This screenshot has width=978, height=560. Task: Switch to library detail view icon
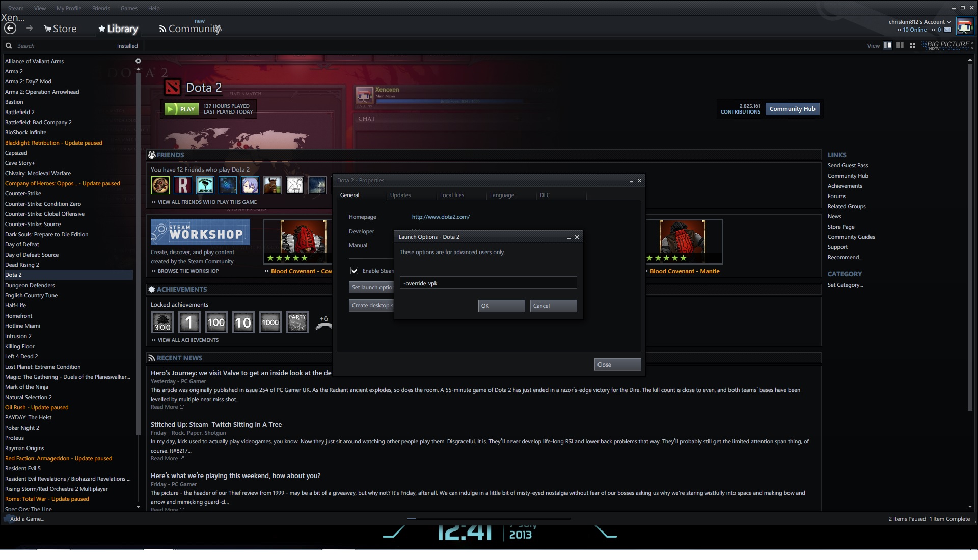[887, 45]
